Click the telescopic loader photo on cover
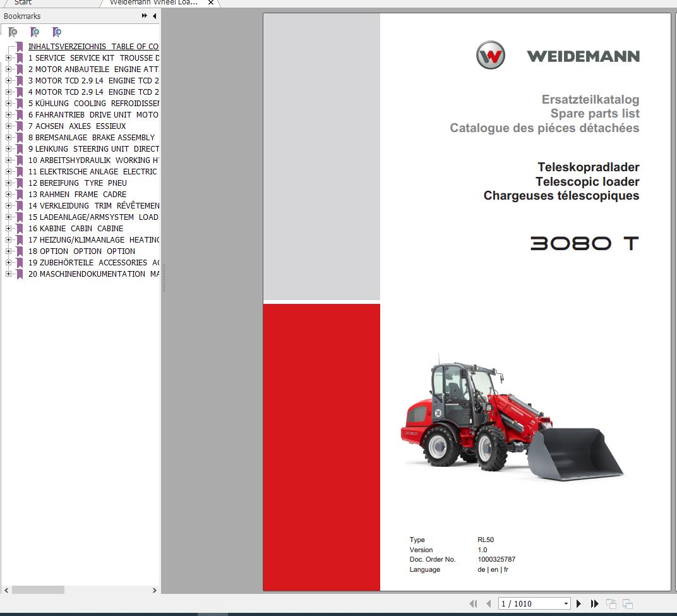Viewport: 677px width, 616px height. click(512, 418)
